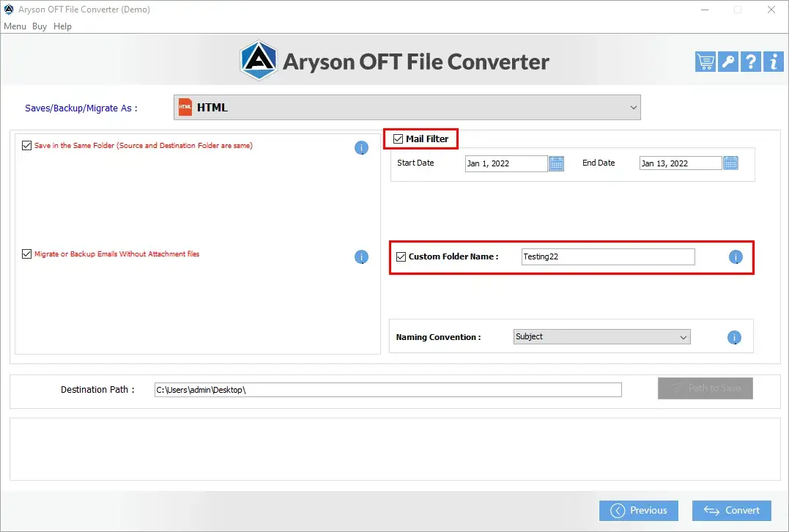Open the Start Date calendar picker

(557, 163)
